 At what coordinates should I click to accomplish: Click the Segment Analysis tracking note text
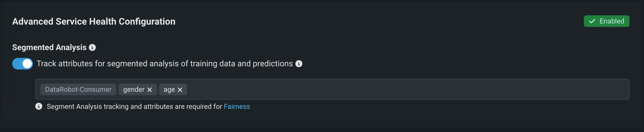[x=134, y=107]
